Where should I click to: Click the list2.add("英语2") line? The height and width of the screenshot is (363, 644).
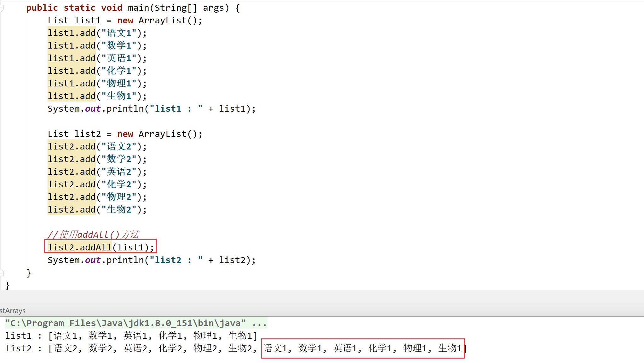(x=97, y=172)
